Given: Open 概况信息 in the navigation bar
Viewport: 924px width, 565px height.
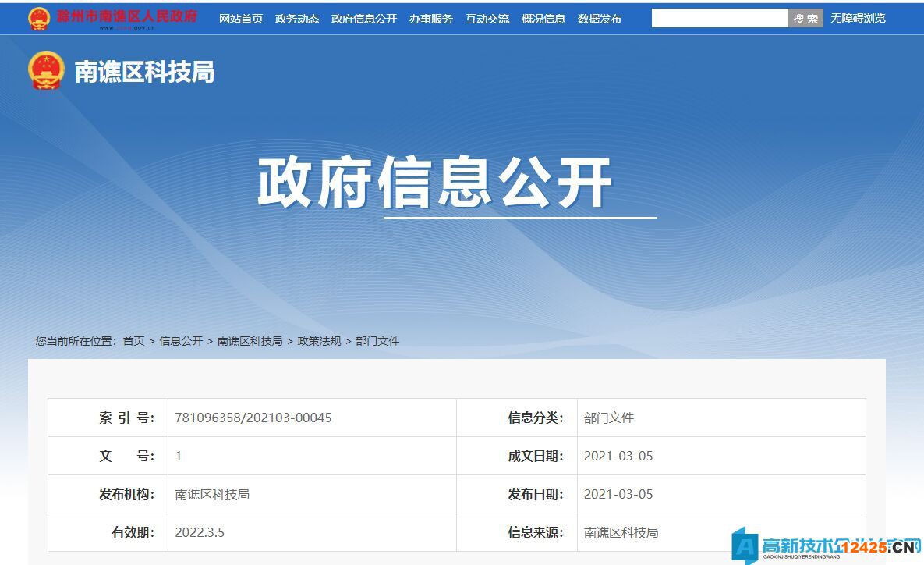Looking at the screenshot, I should [x=543, y=19].
